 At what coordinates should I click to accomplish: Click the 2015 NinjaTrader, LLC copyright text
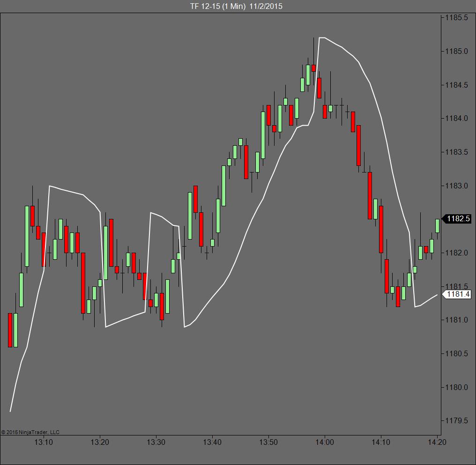(x=30, y=432)
